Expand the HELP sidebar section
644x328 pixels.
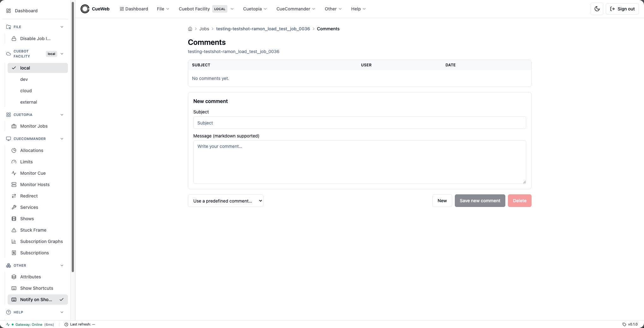point(62,312)
